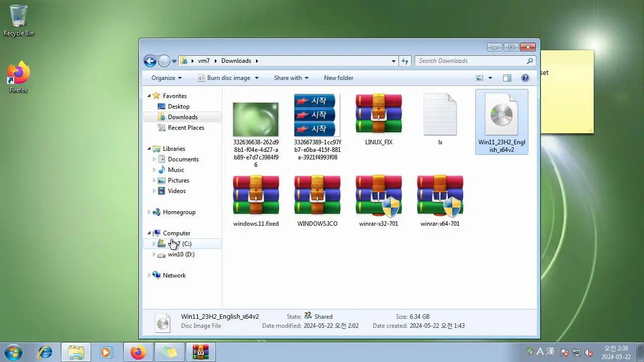Switch to Firefox taskbar button
Screen dimensions: 644x362
138,352
